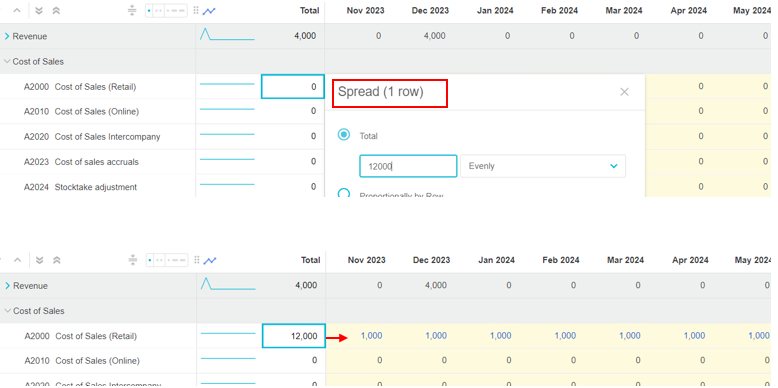Expand the Revenue row in top grid
Screen dimensions: 778x388
pos(7,36)
